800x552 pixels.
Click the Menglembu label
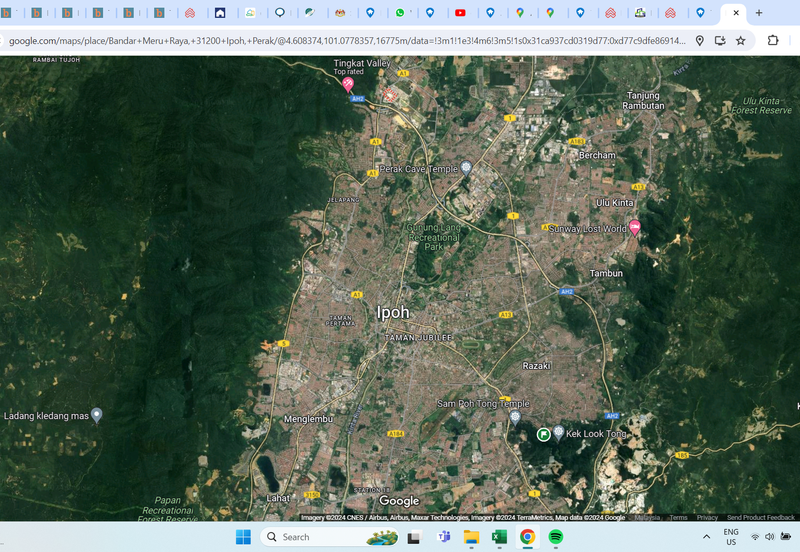pyautogui.click(x=308, y=419)
